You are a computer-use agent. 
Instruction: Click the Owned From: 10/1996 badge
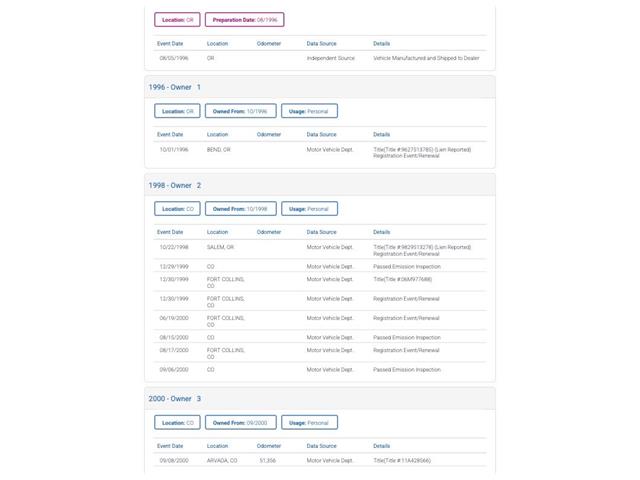240,111
